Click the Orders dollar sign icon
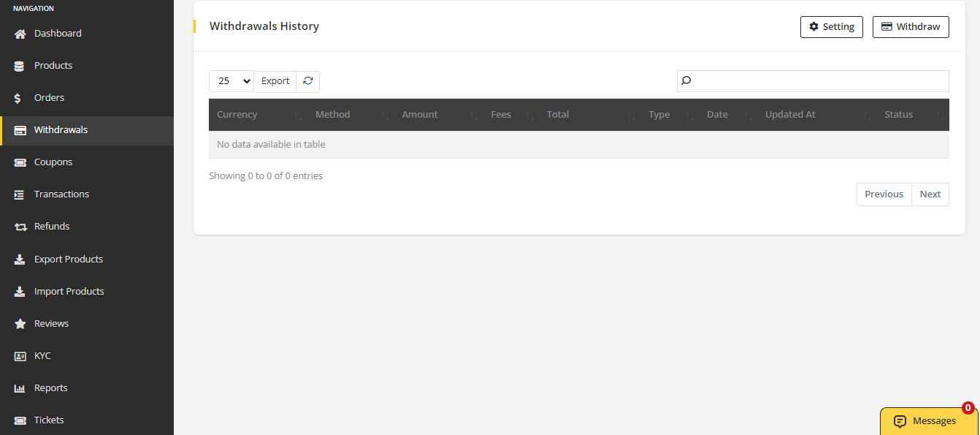The height and width of the screenshot is (435, 980). (x=18, y=98)
